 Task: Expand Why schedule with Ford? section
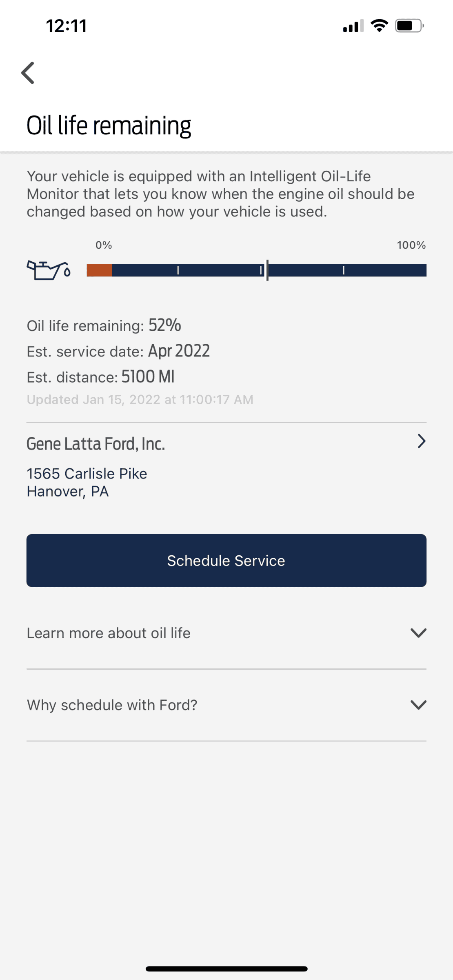[226, 705]
